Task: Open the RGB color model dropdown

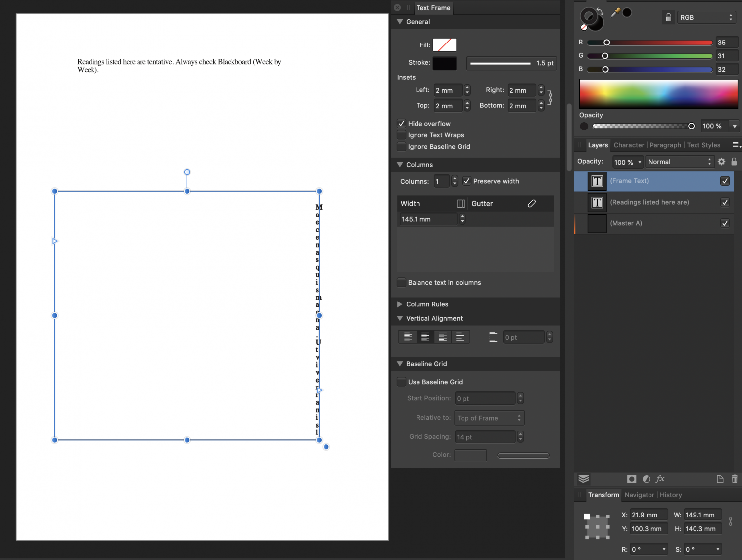Action: (705, 17)
